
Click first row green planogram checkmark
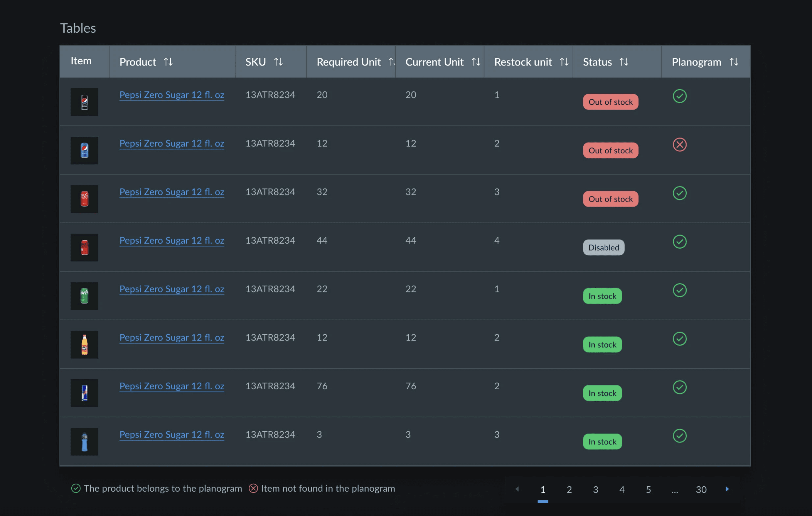point(680,96)
